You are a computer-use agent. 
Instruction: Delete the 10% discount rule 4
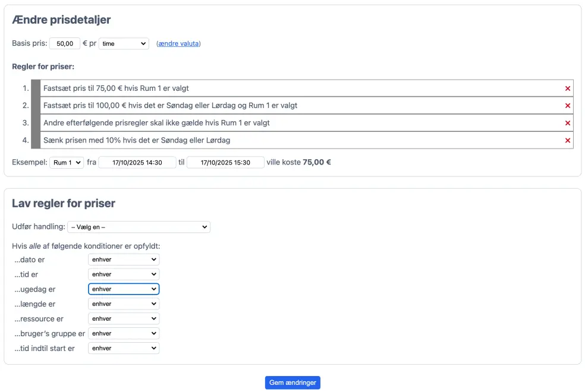coord(567,141)
